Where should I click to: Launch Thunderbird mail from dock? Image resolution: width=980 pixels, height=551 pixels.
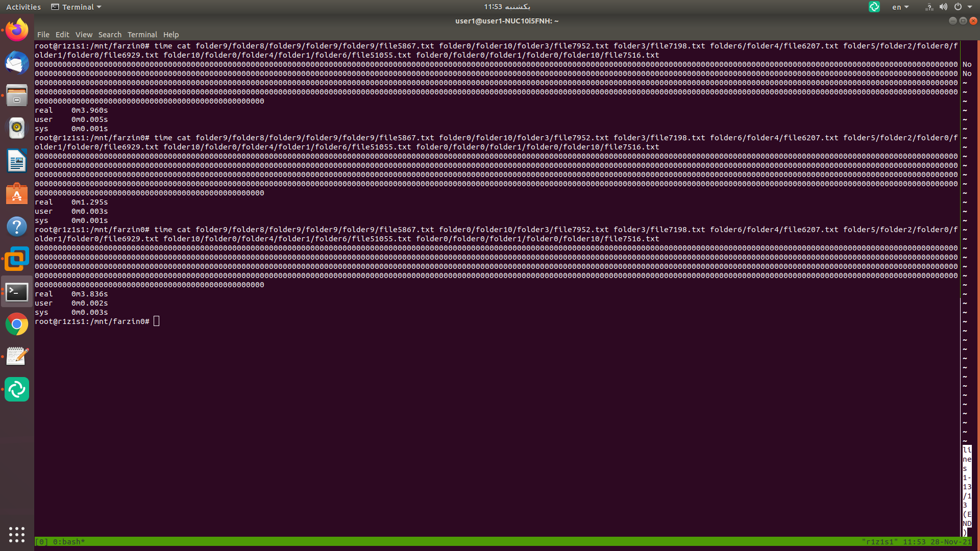(17, 63)
